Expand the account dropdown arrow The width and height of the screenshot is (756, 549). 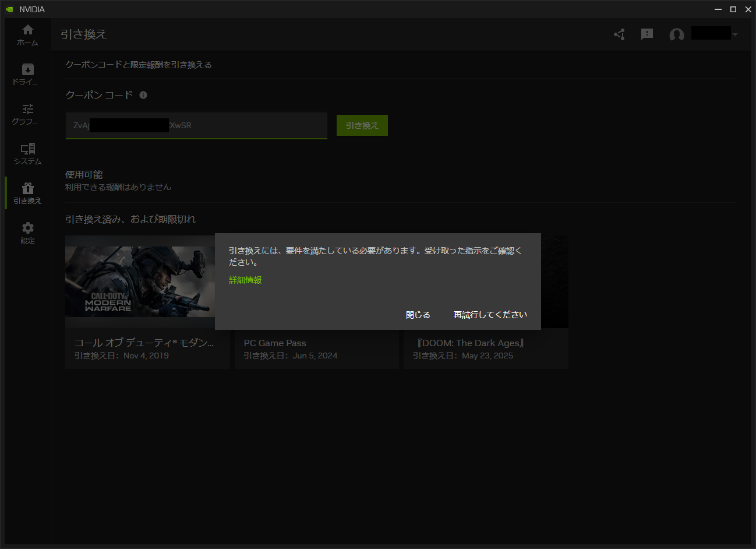tap(735, 35)
